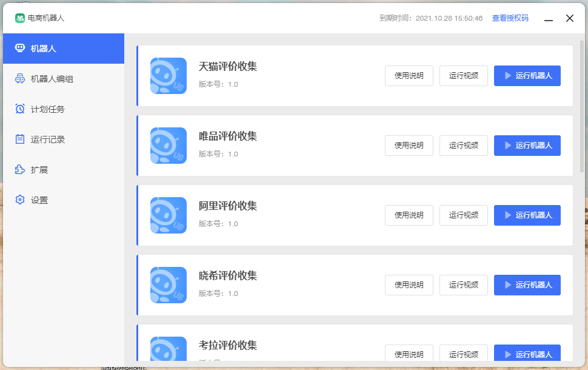Open 运行视频 for 天猫评价收集

click(x=464, y=76)
